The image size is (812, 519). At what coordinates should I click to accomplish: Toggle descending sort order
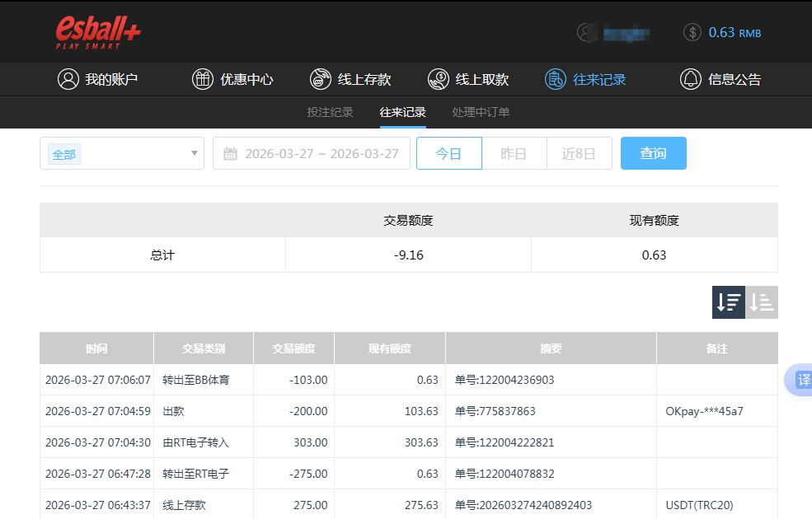click(727, 302)
